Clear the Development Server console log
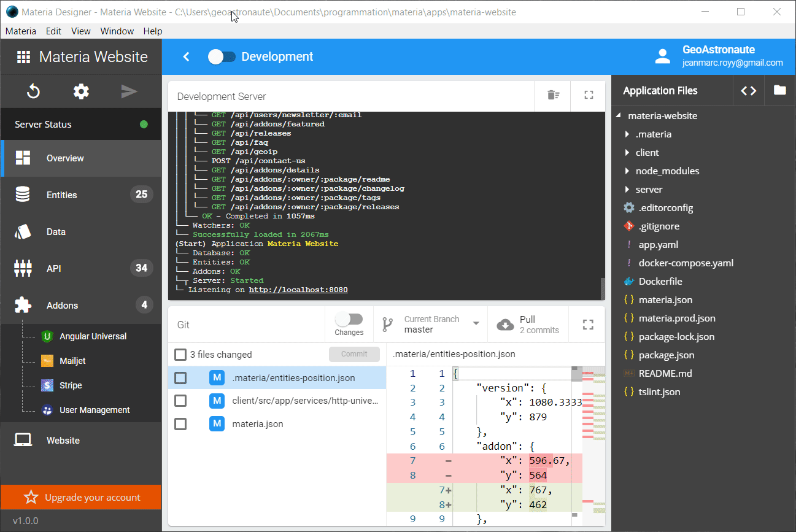This screenshot has width=796, height=532. [x=554, y=95]
